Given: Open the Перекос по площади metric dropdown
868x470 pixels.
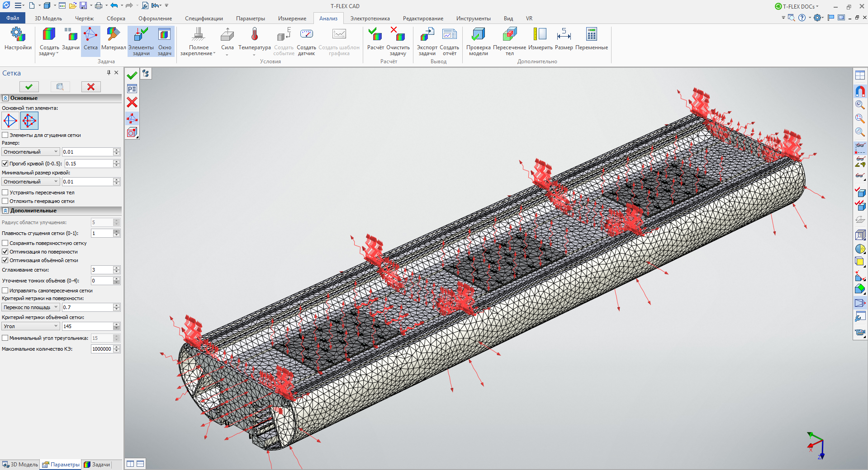Looking at the screenshot, I should click(x=31, y=307).
